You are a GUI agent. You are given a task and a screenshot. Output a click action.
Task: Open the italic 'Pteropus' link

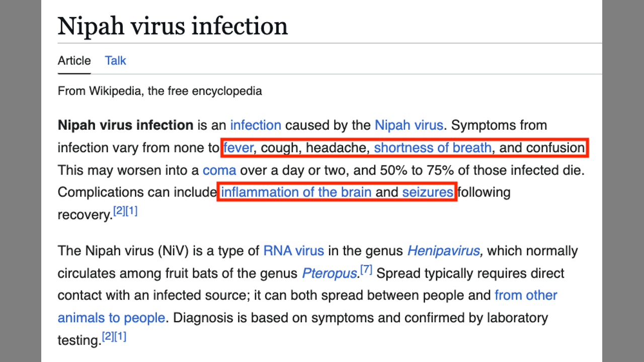point(330,274)
